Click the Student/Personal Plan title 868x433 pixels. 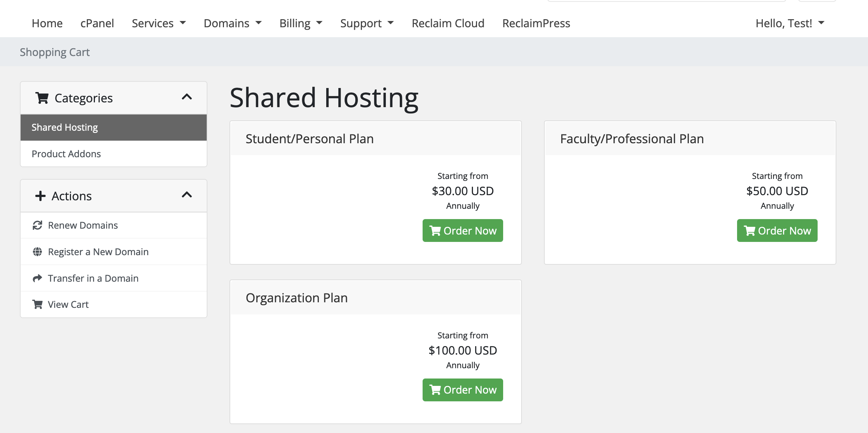pyautogui.click(x=310, y=139)
